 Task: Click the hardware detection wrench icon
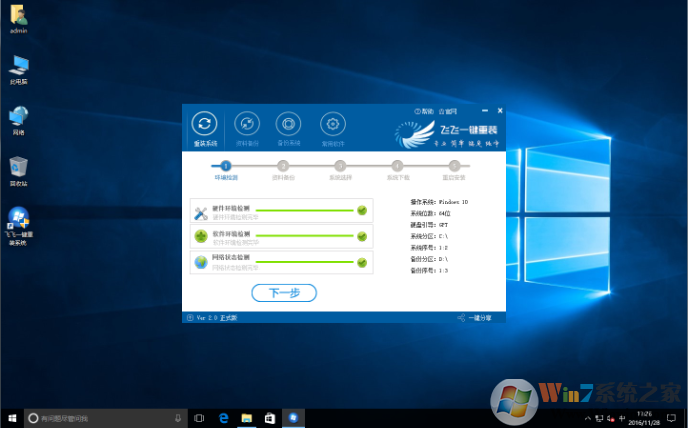click(201, 211)
